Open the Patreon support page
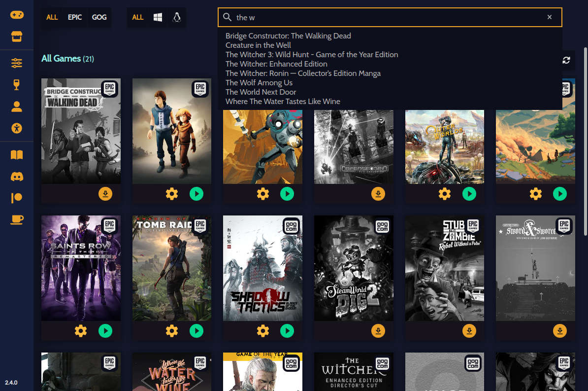The height and width of the screenshot is (391, 588). tap(16, 197)
